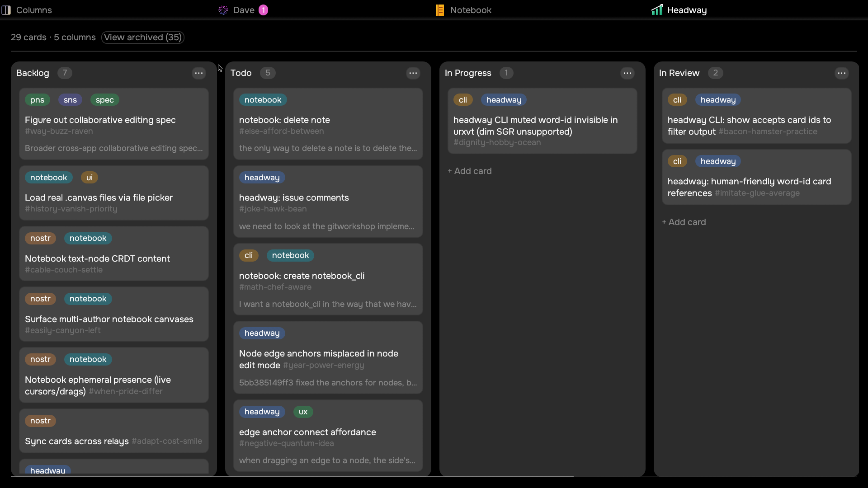Open Sync cards across relays card
Screen dimensions: 868x488
point(114,431)
